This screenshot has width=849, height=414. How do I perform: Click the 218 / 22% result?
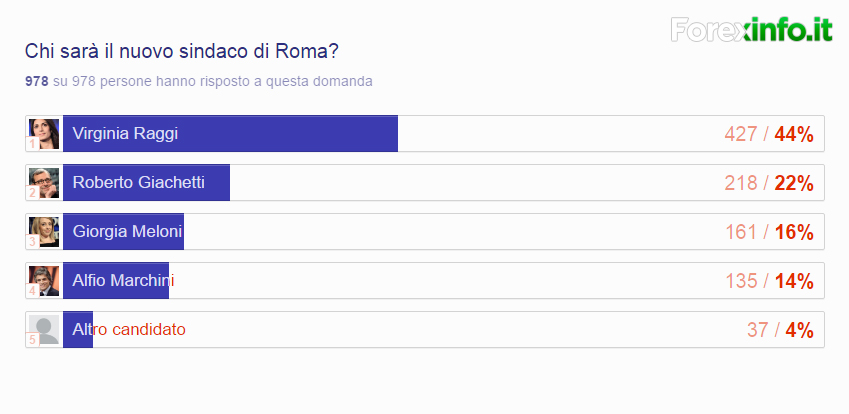point(768,183)
